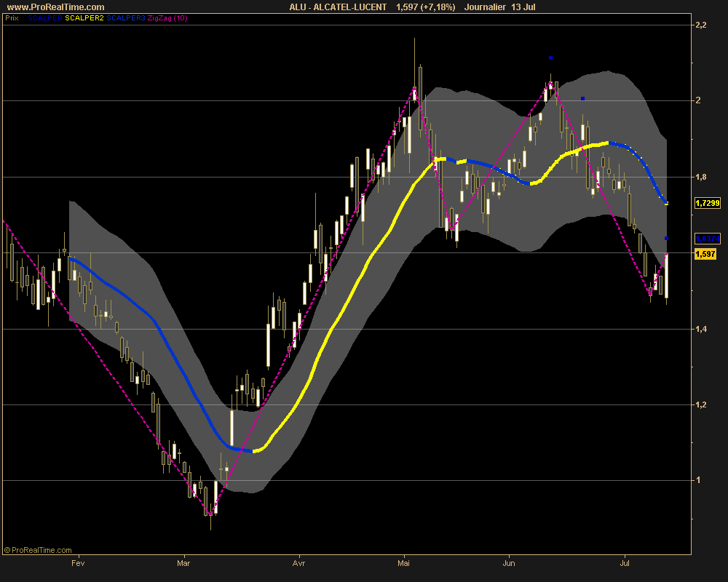Click the Mai month axis label
This screenshot has height=582, width=728.
[x=403, y=563]
